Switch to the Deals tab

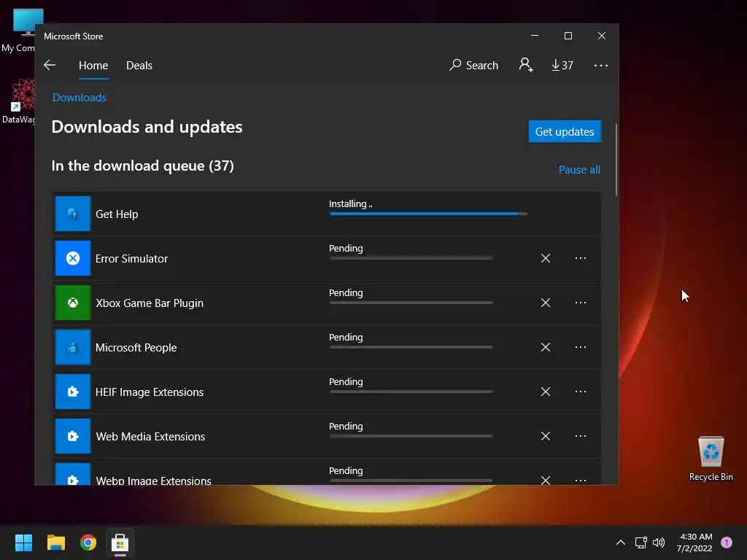tap(139, 65)
